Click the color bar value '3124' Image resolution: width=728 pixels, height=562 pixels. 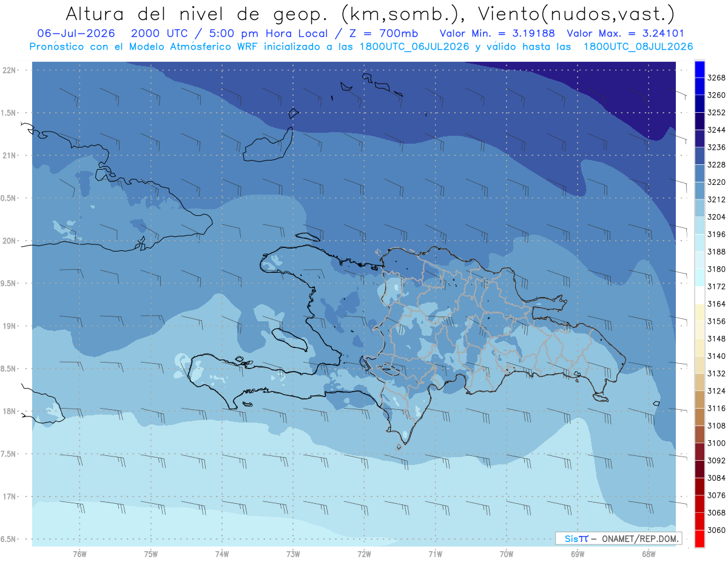coord(716,390)
